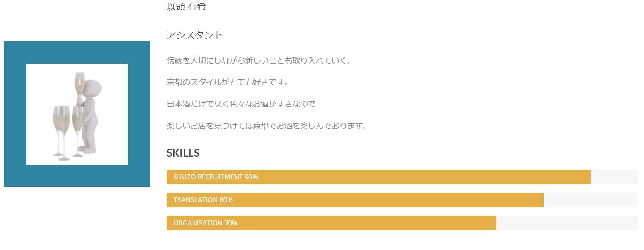Click the TRANSLATION 80% label text
The height and width of the screenshot is (250, 644).
203,200
